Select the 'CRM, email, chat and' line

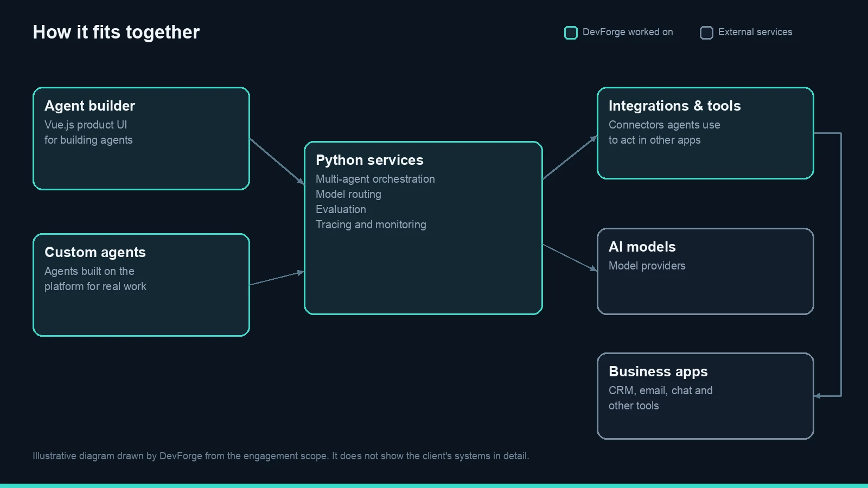661,390
